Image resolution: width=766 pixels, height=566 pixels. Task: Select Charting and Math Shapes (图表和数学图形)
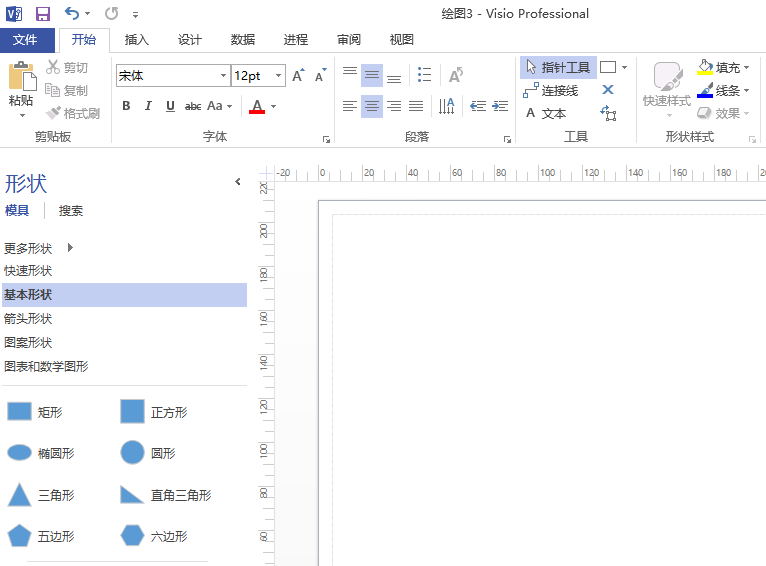click(46, 366)
